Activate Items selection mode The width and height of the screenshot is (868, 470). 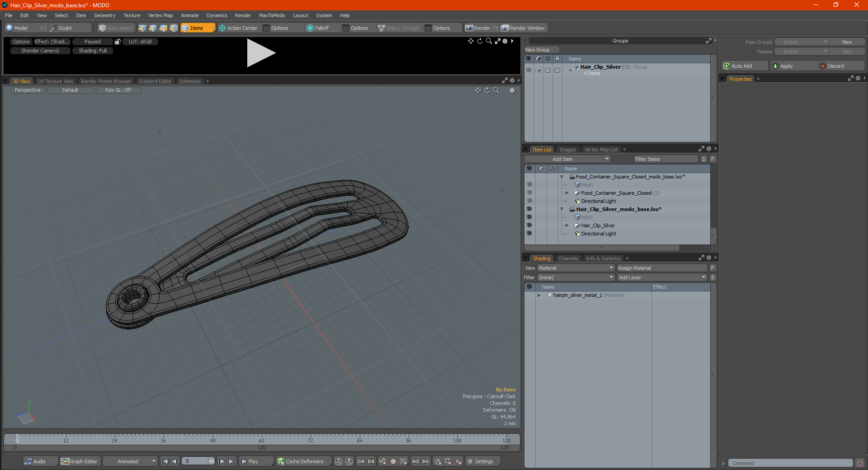point(198,28)
